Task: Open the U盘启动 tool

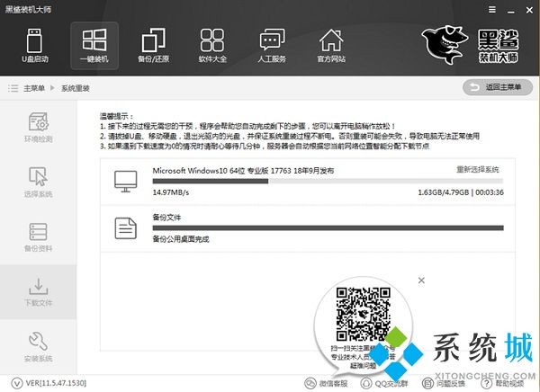Action: click(x=35, y=46)
